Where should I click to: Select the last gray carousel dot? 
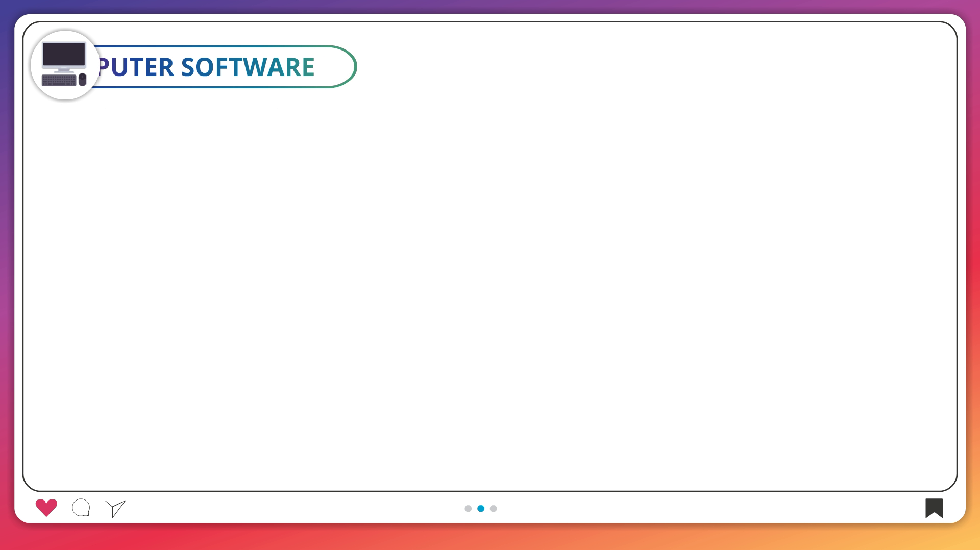(494, 509)
